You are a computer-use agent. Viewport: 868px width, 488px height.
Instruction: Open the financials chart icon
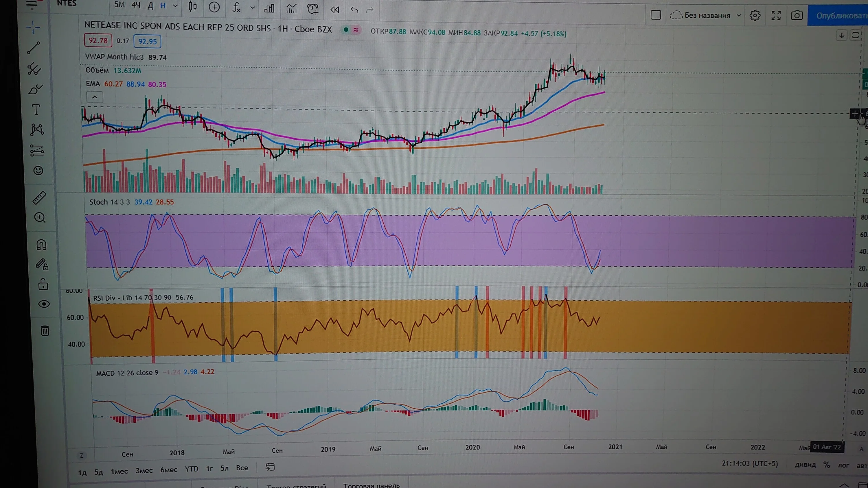291,8
